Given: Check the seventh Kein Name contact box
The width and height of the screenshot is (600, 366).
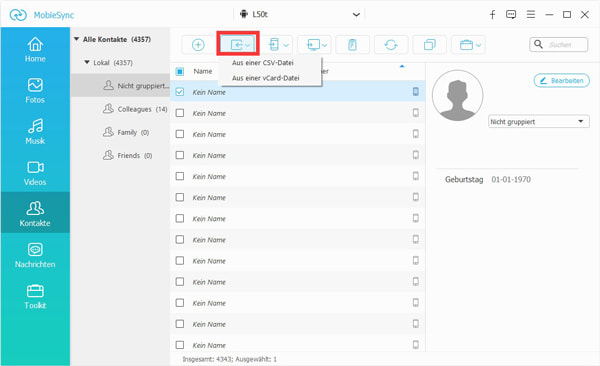Looking at the screenshot, I should [x=179, y=218].
